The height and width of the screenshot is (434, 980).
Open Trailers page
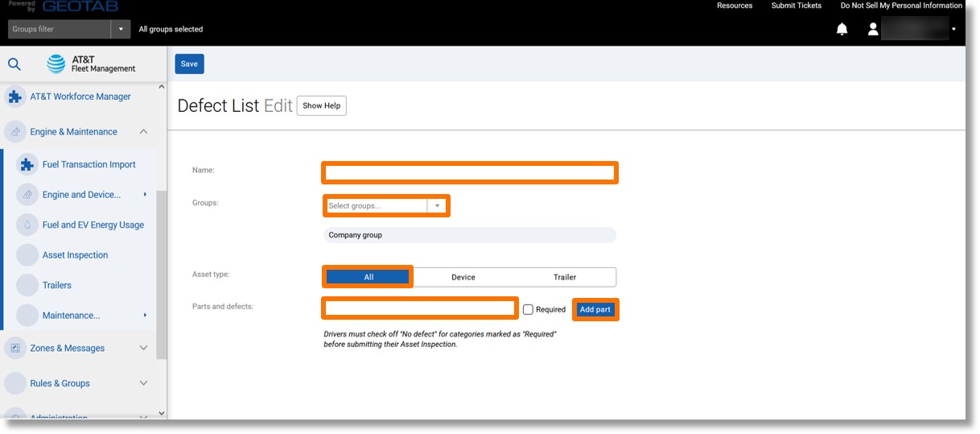pos(57,285)
